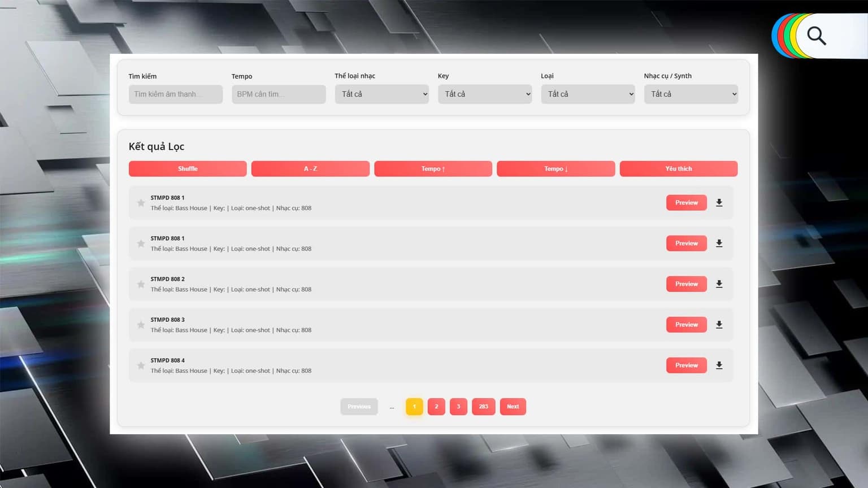The height and width of the screenshot is (488, 868).
Task: Favorite the STMPD 808 3 star
Action: (141, 325)
